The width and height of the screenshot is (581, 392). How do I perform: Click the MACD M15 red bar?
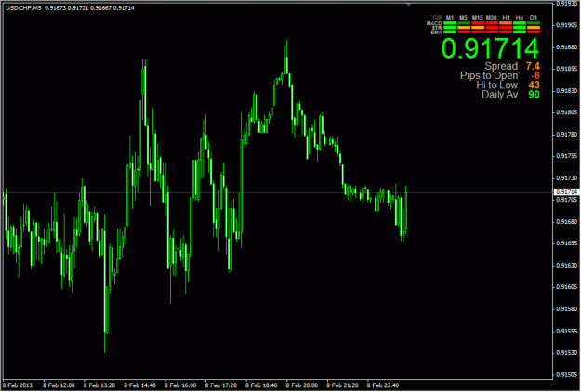[x=478, y=23]
